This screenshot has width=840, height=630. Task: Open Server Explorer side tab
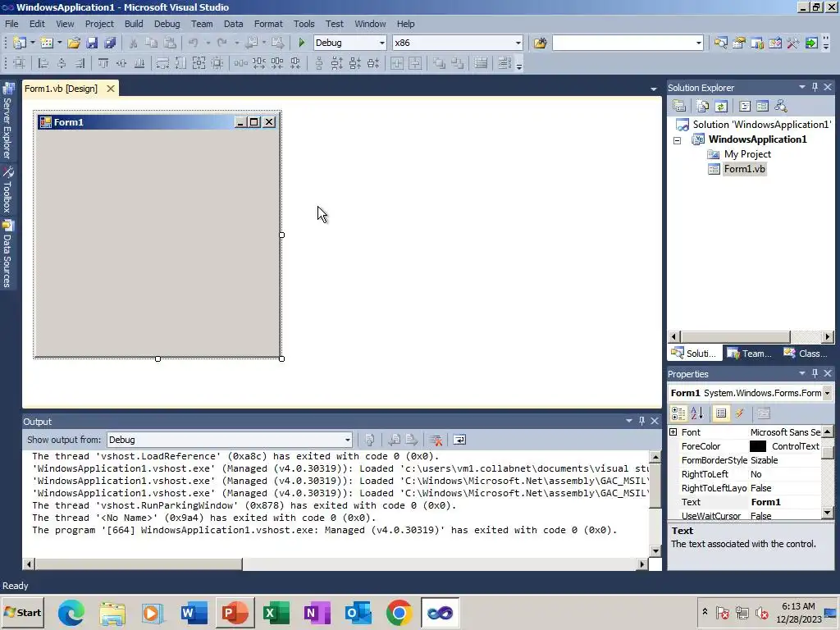(7, 121)
